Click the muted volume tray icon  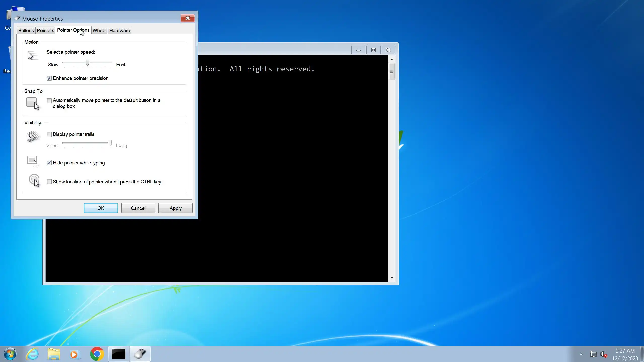[x=604, y=354]
